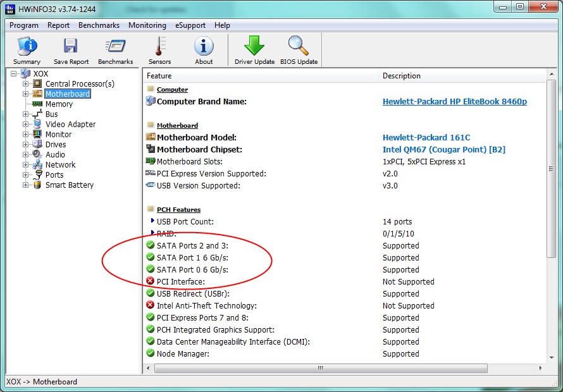Image resolution: width=563 pixels, height=392 pixels.
Task: Expand the Bus tree node
Action: pyautogui.click(x=25, y=114)
